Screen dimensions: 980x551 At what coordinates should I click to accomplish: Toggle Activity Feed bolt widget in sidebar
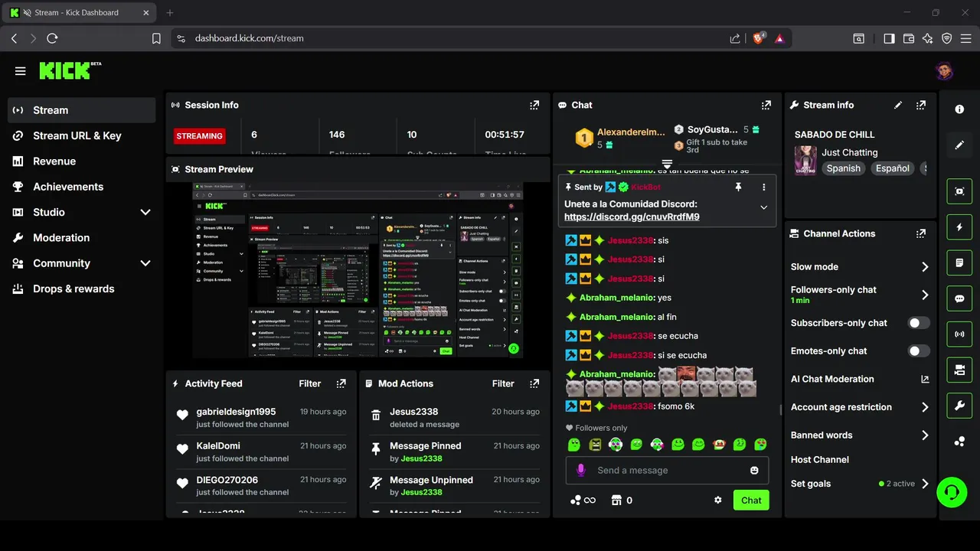(x=959, y=227)
